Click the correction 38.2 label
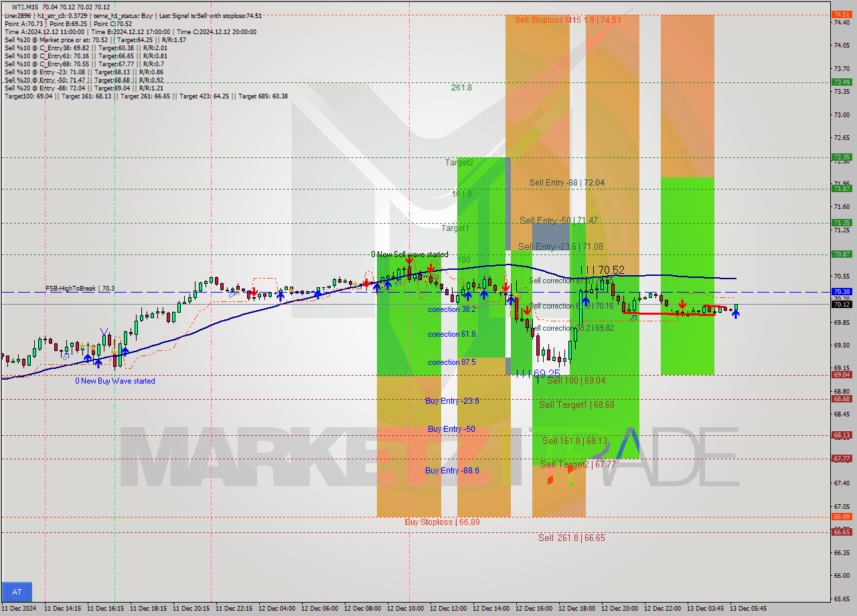857x616 pixels. tap(452, 309)
